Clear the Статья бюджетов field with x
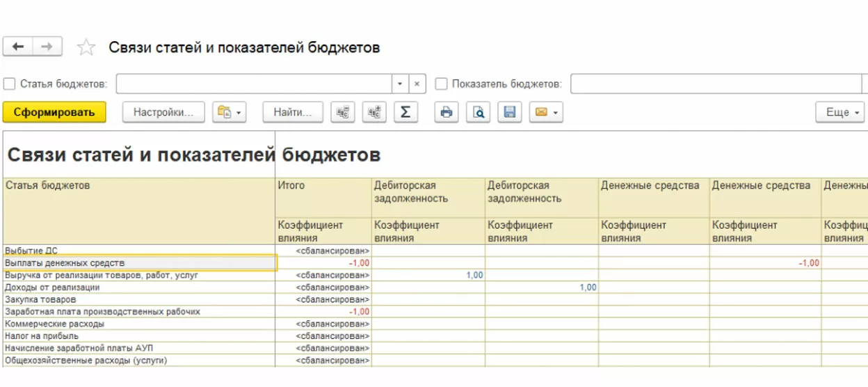Screen dimensions: 868x387 (x=417, y=84)
